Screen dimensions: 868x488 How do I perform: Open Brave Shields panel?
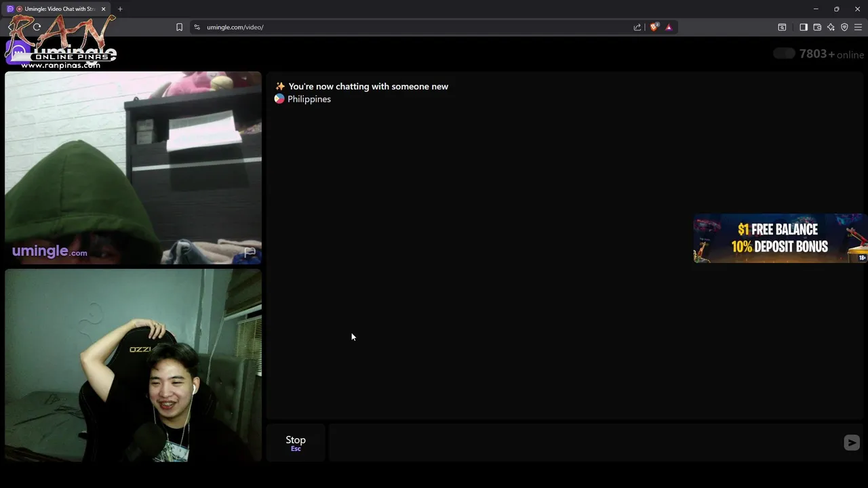[654, 27]
